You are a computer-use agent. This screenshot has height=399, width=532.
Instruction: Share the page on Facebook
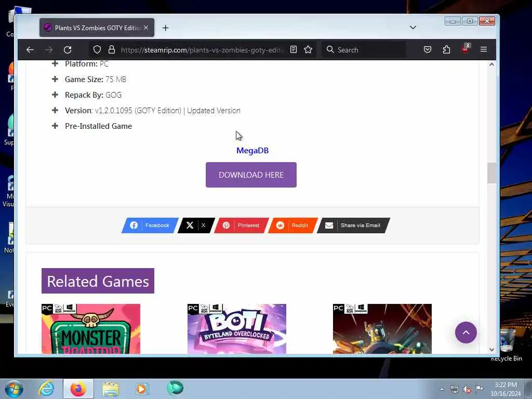(x=150, y=225)
